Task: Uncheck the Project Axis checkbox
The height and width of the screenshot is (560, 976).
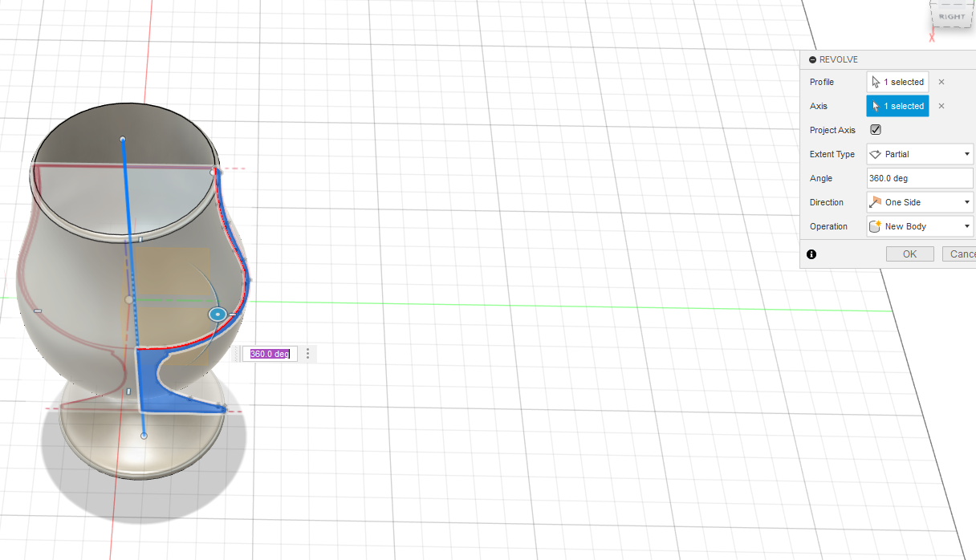Action: [876, 130]
